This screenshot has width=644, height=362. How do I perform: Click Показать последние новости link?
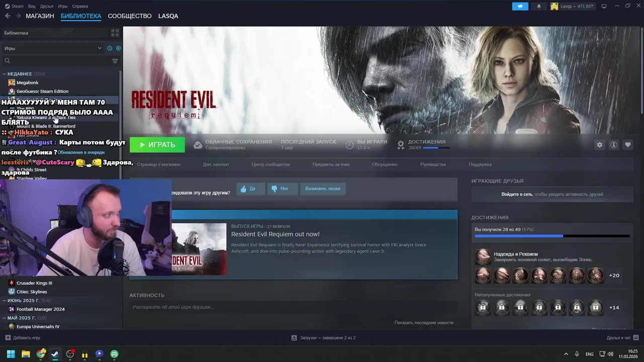[x=424, y=323]
